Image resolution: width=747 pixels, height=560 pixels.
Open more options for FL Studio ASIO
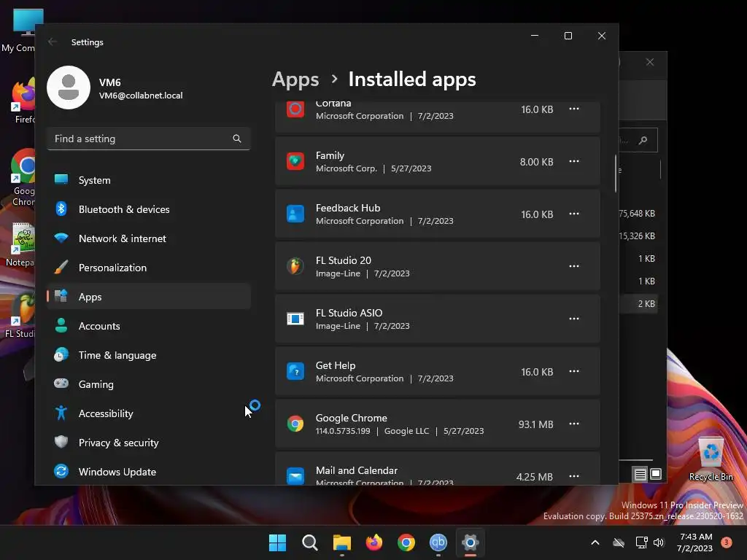tap(574, 319)
